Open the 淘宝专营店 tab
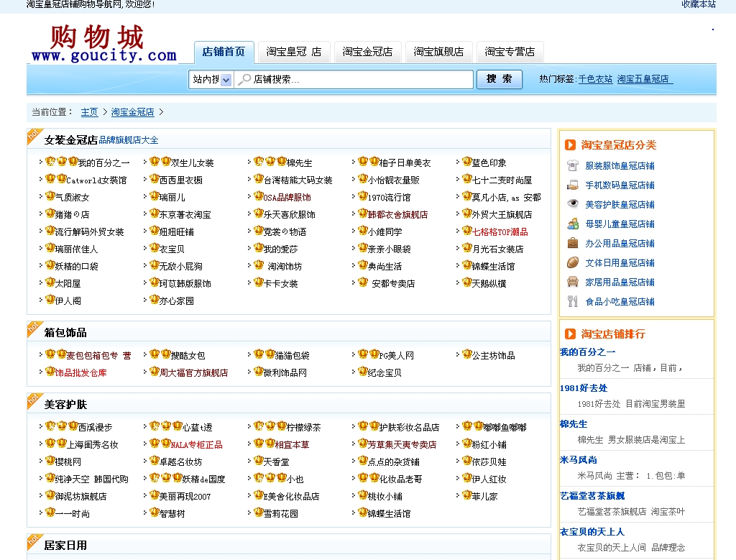This screenshot has height=560, width=736. click(x=510, y=52)
